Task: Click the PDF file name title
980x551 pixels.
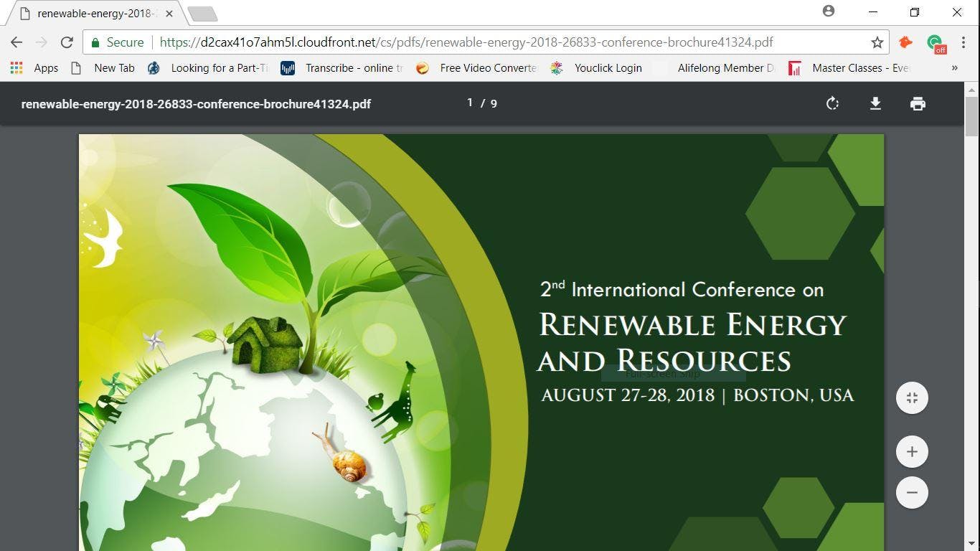Action: pyautogui.click(x=196, y=104)
